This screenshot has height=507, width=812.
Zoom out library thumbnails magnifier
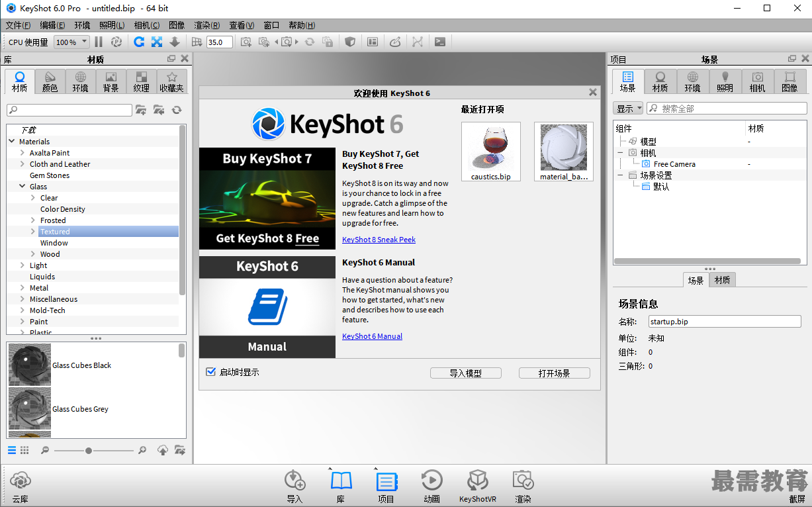(45, 450)
